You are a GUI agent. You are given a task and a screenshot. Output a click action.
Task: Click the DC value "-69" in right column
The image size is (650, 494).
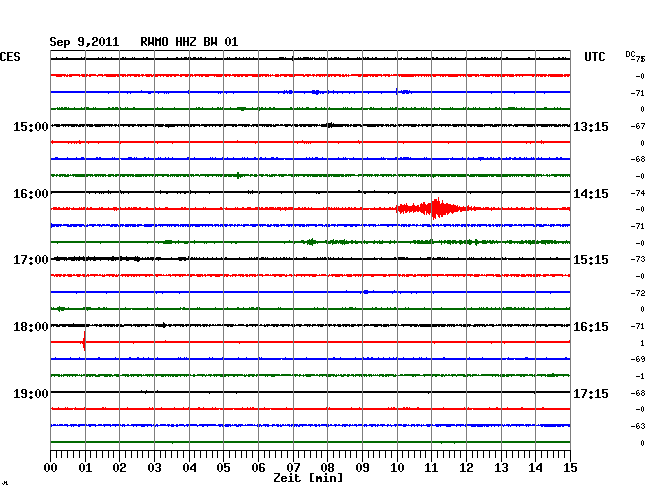coord(640,359)
